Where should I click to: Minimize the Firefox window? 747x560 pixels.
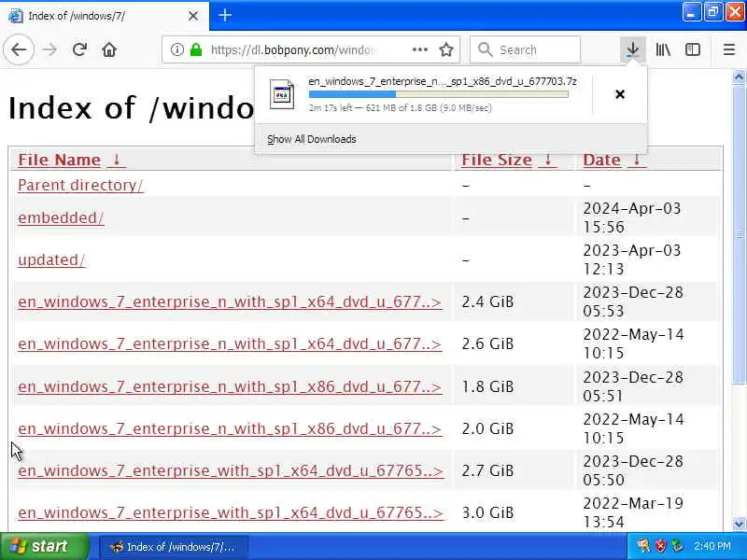point(691,12)
